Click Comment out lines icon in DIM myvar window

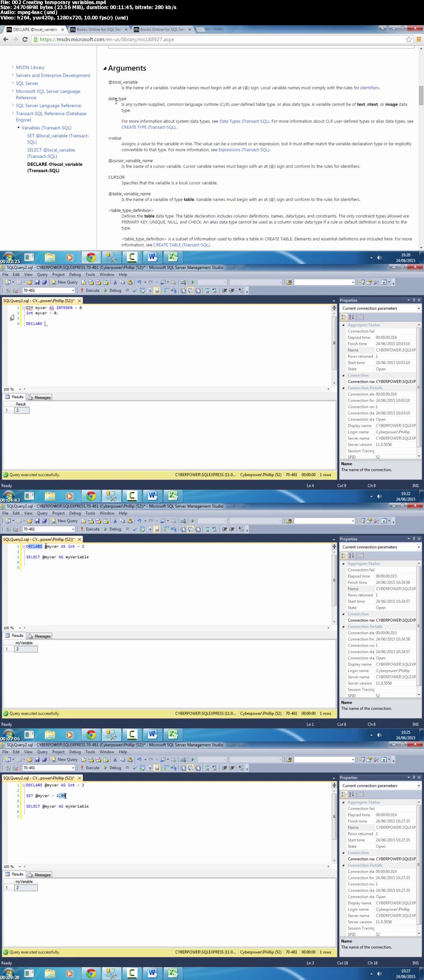pyautogui.click(x=207, y=290)
